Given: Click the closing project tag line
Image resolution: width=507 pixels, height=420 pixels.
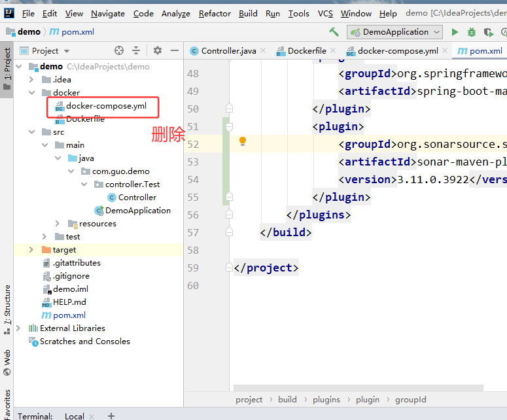Looking at the screenshot, I should pyautogui.click(x=266, y=268).
